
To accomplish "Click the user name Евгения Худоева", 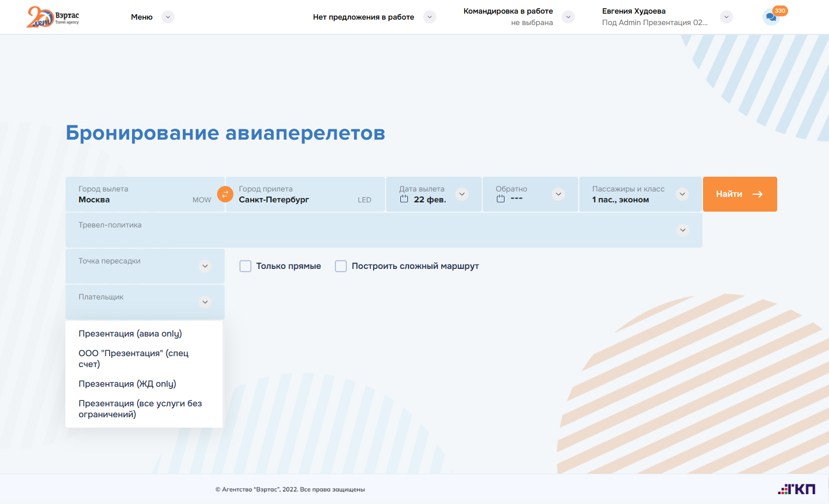I will [634, 11].
